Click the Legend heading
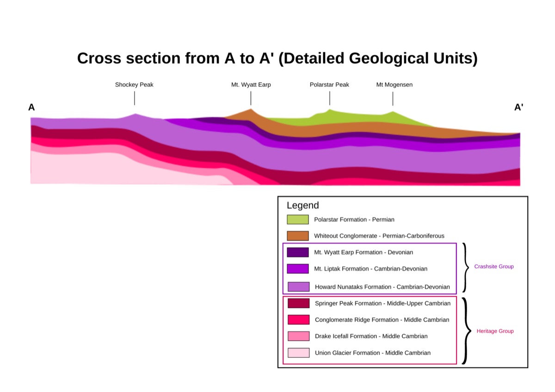 pos(303,205)
